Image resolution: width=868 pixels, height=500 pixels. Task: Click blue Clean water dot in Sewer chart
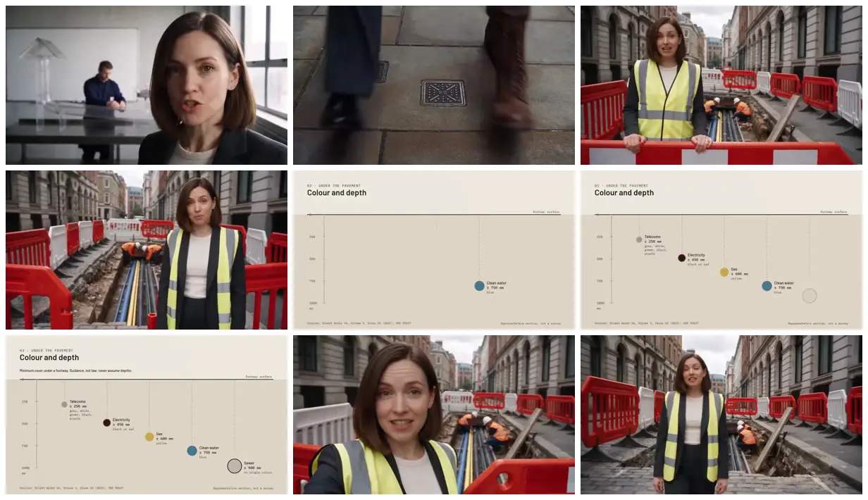(192, 451)
